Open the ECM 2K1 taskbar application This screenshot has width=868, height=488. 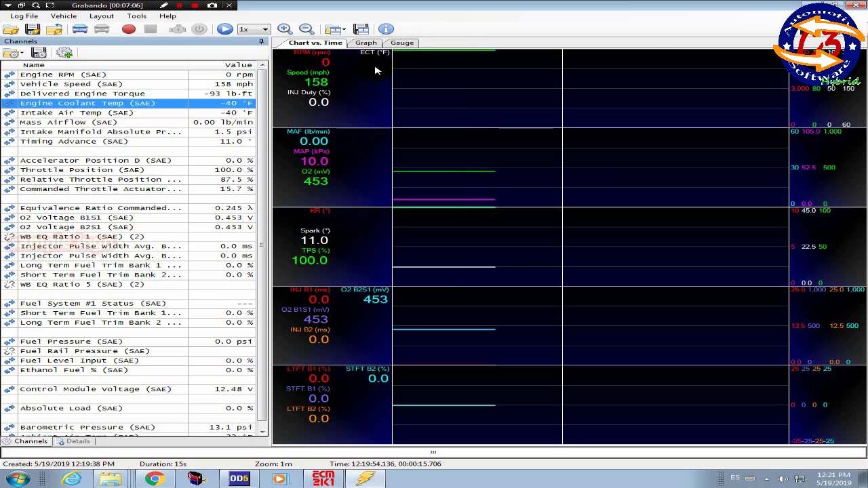[x=323, y=479]
